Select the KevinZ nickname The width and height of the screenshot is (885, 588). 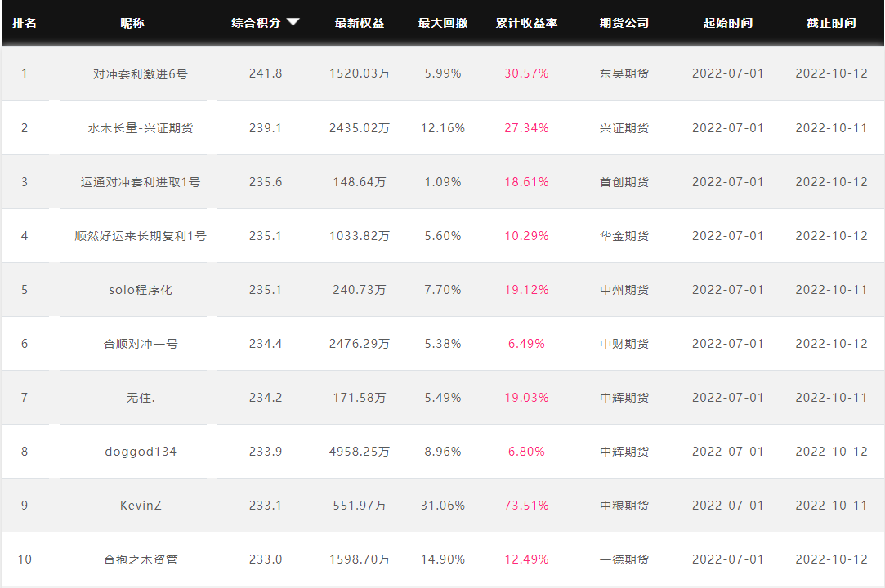click(x=141, y=505)
